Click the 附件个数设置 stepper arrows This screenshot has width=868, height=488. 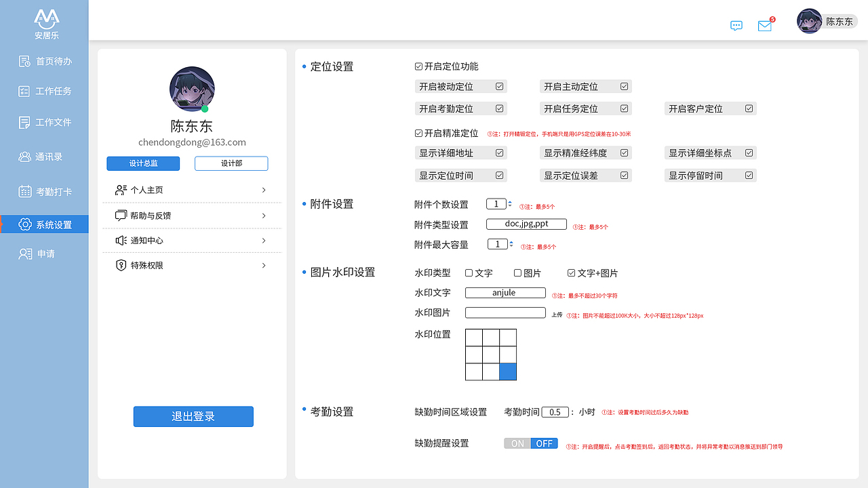pyautogui.click(x=510, y=204)
